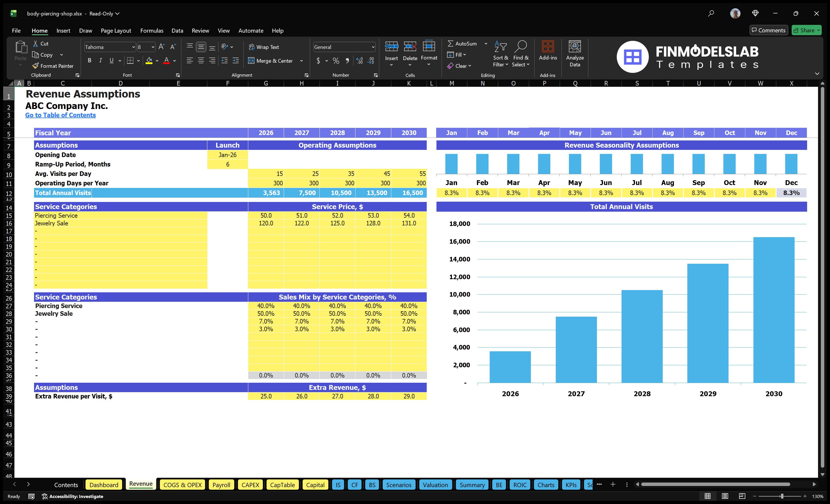The image size is (830, 504).
Task: Click the green Share button
Action: pos(806,30)
